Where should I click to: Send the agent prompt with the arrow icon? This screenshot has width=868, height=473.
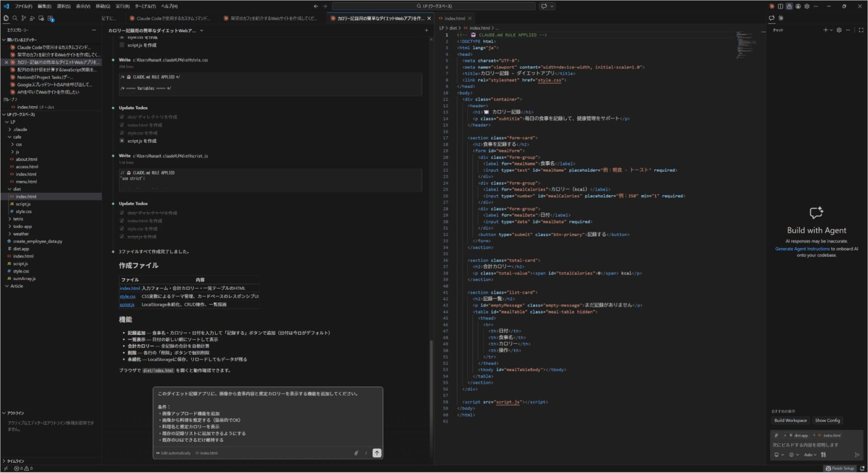[x=377, y=453]
